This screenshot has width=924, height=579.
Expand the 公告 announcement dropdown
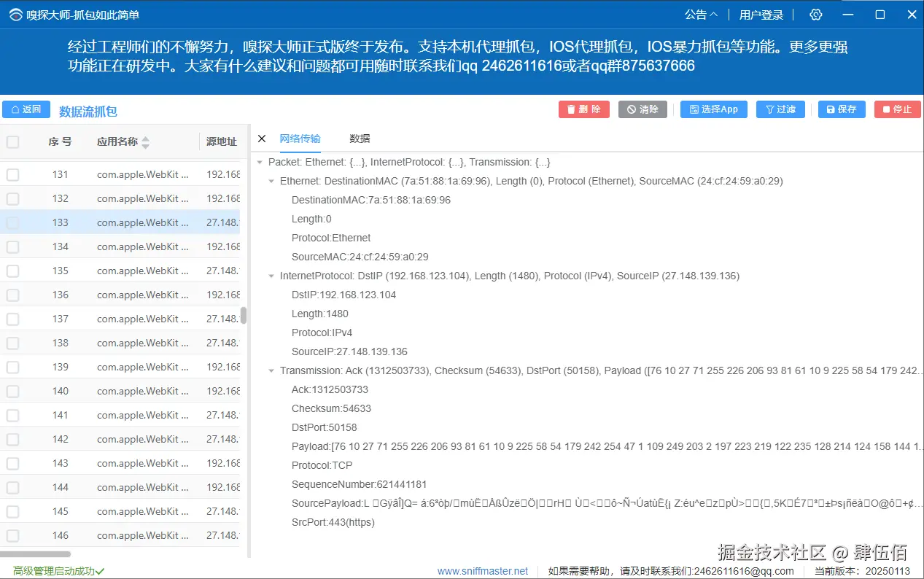(x=701, y=14)
